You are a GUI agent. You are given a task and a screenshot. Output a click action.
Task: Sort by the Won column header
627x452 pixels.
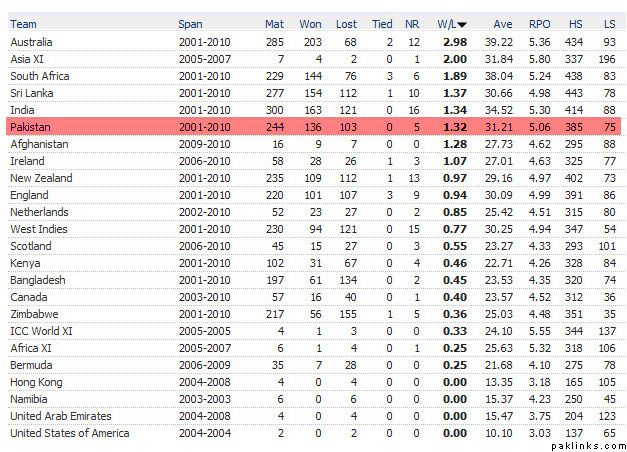312,24
